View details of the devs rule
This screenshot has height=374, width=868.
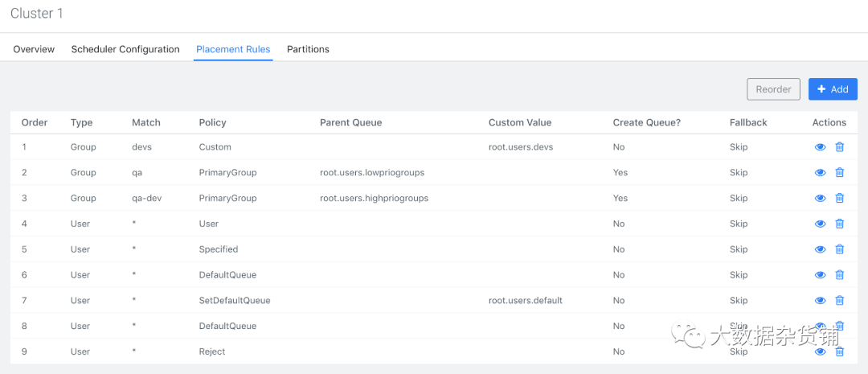[x=820, y=147]
